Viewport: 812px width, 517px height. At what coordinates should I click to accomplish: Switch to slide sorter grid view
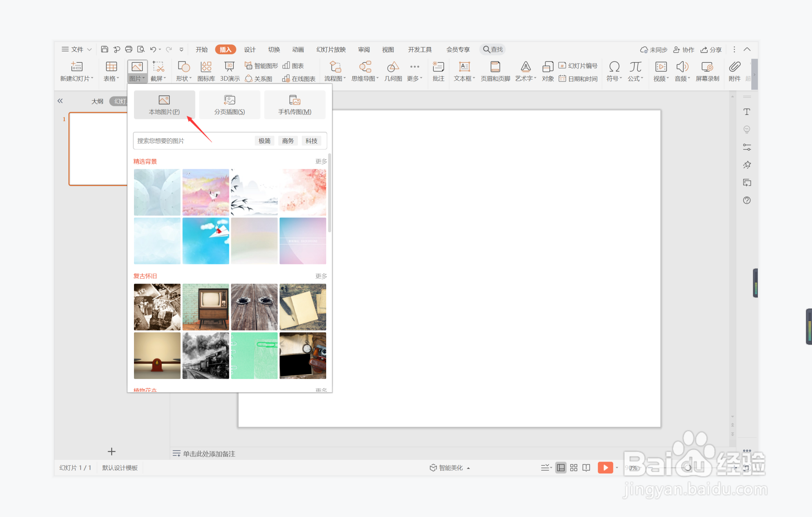[x=574, y=468]
